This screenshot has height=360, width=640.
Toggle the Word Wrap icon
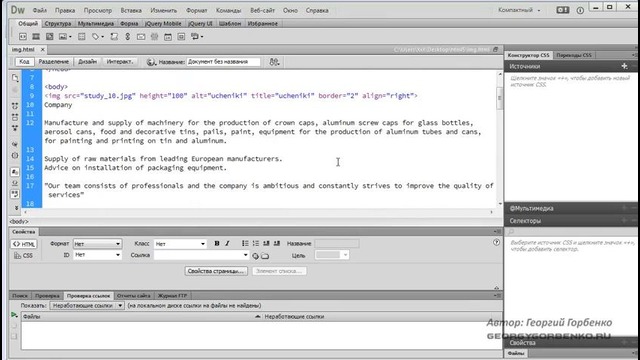[x=15, y=194]
